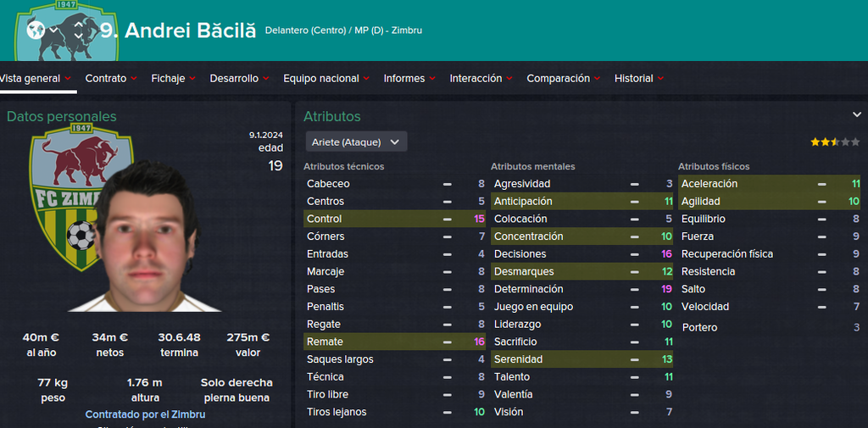Click Andrei Băcilă's face portrait

pos(144,237)
